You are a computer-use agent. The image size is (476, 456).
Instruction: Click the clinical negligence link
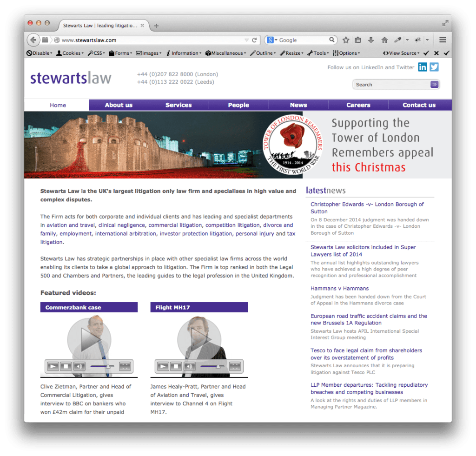coord(122,225)
